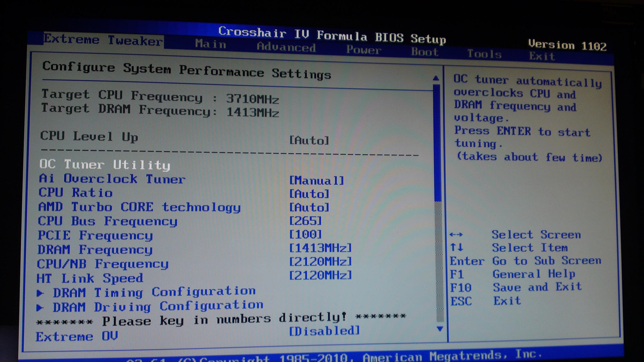
Task: Open DRAM Timing Configuration submenu
Action: pyautogui.click(x=154, y=292)
